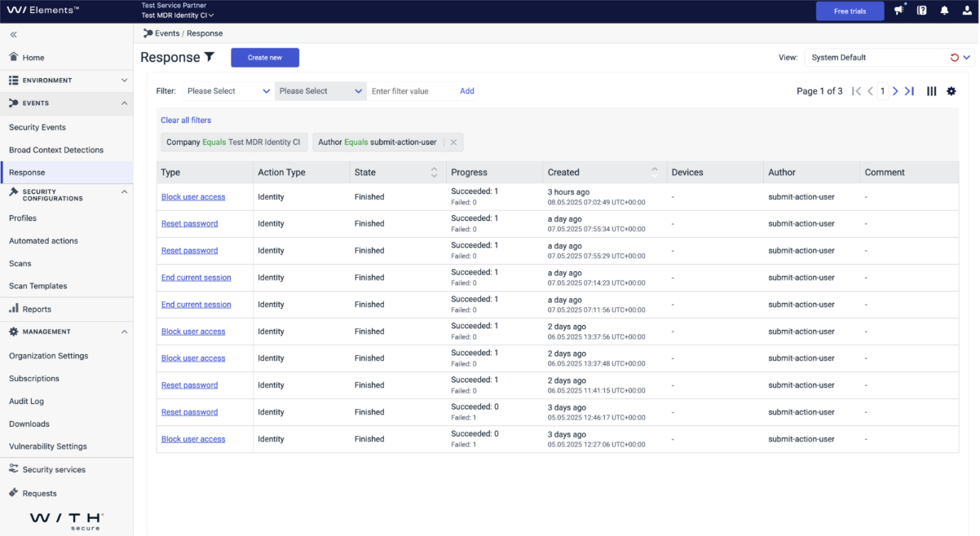The height and width of the screenshot is (536, 980).
Task: Open the column chooser icon
Action: tap(932, 91)
